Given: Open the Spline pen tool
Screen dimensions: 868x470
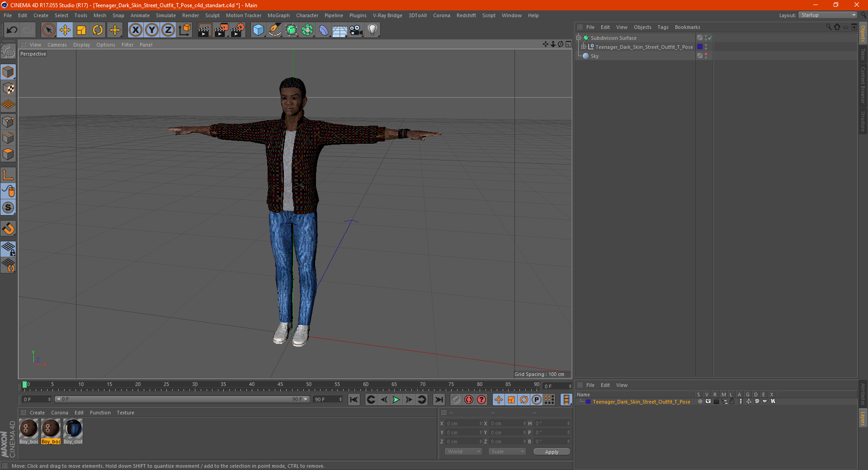Looking at the screenshot, I should click(274, 30).
